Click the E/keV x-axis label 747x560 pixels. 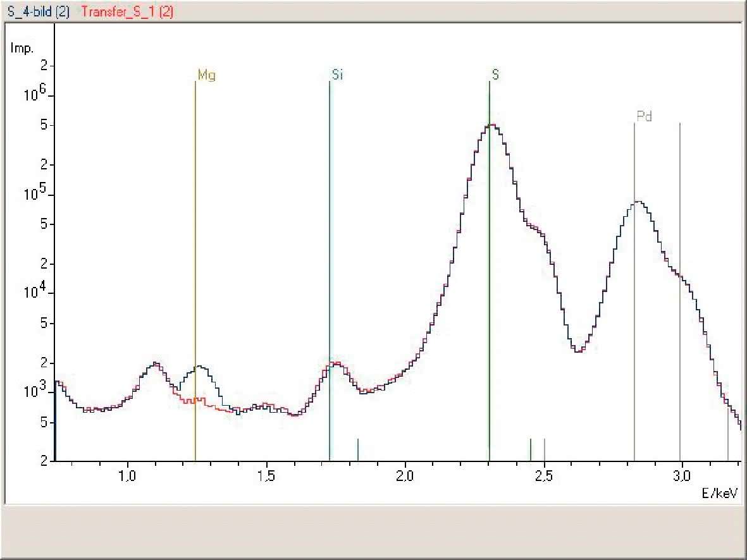point(720,493)
